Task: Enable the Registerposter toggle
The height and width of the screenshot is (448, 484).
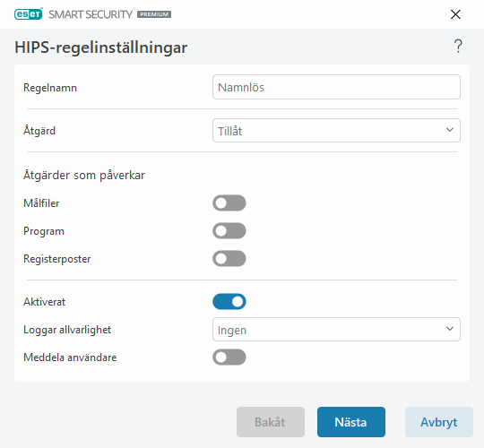Action: pos(229,259)
